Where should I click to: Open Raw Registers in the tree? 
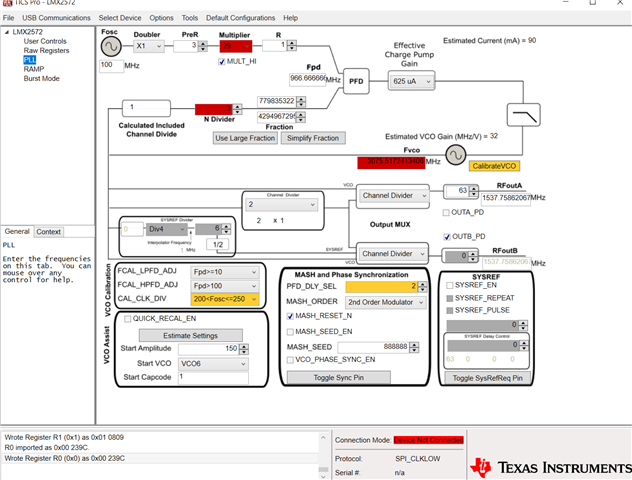coord(46,50)
